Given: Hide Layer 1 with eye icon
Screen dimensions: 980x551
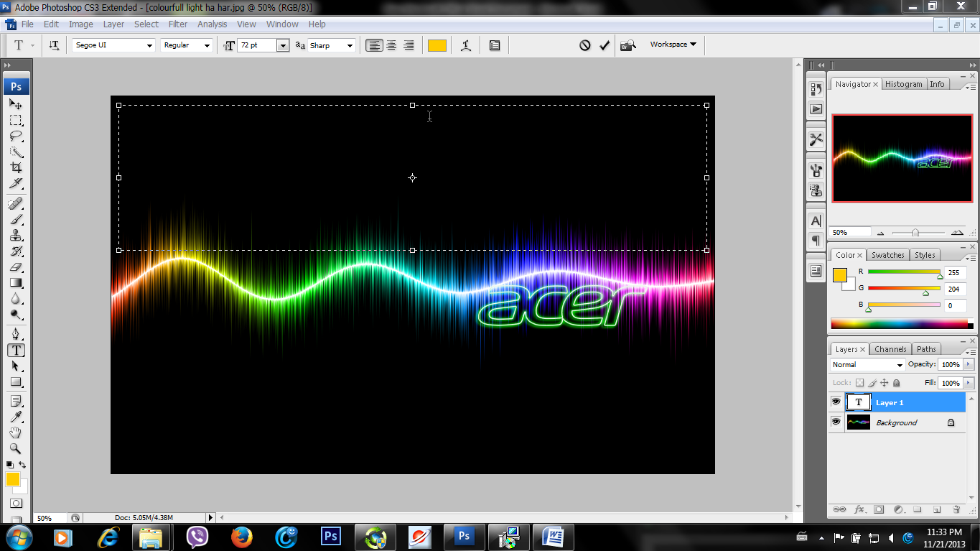Looking at the screenshot, I should click(836, 402).
